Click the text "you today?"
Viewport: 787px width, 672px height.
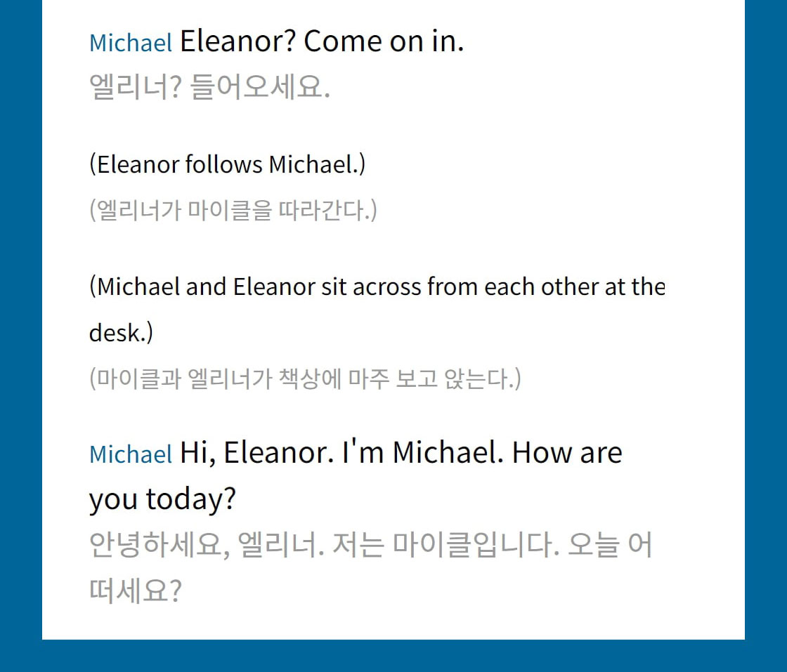(x=162, y=499)
